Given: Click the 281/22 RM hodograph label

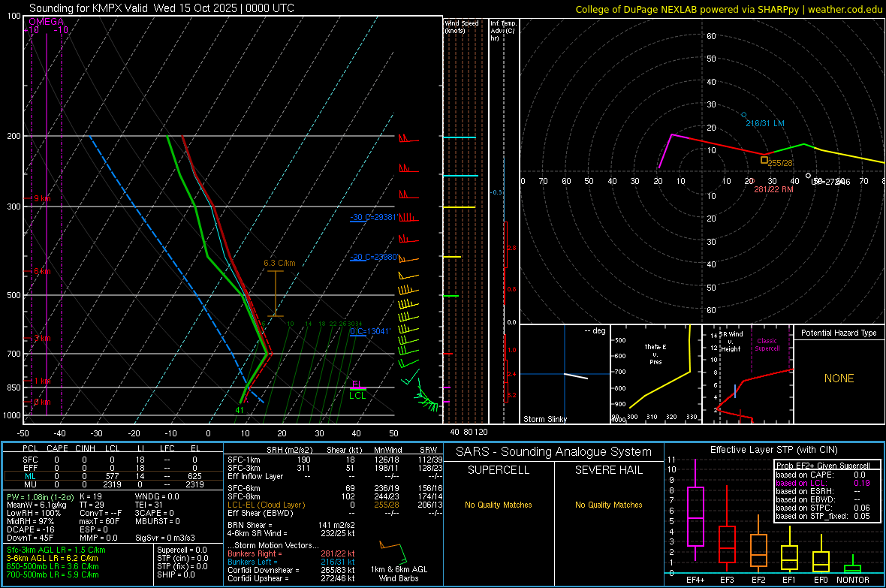Looking at the screenshot, I should (x=773, y=189).
